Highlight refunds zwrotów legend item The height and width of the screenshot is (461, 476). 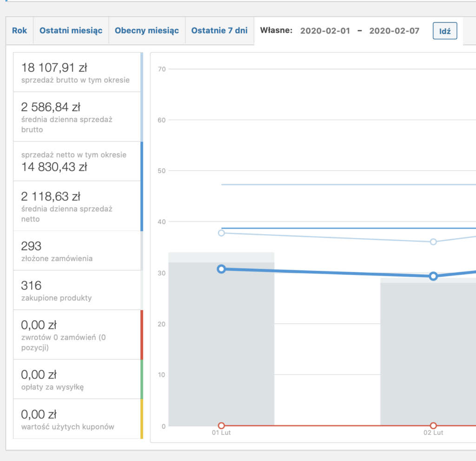(78, 335)
